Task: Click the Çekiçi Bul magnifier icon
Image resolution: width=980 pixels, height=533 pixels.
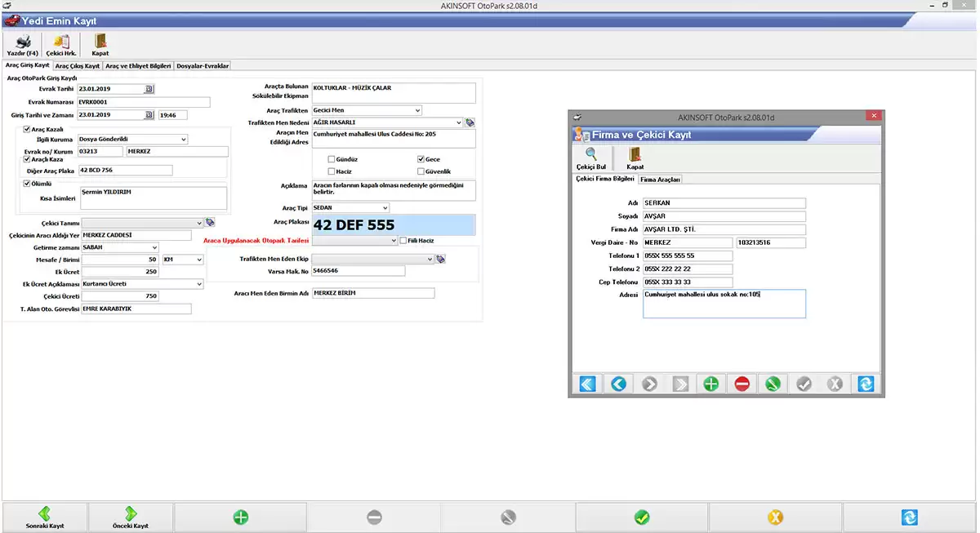Action: click(x=590, y=154)
